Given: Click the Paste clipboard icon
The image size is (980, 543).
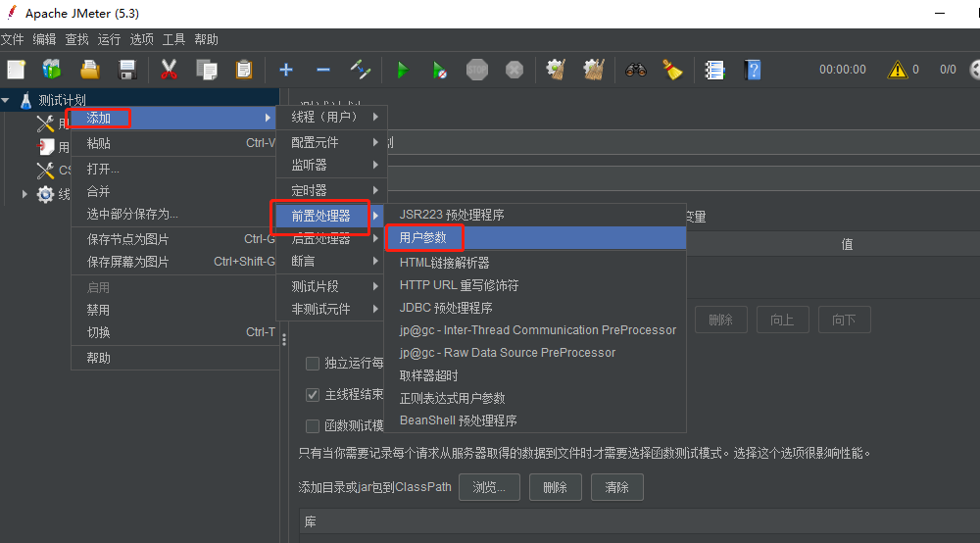Looking at the screenshot, I should coord(244,70).
